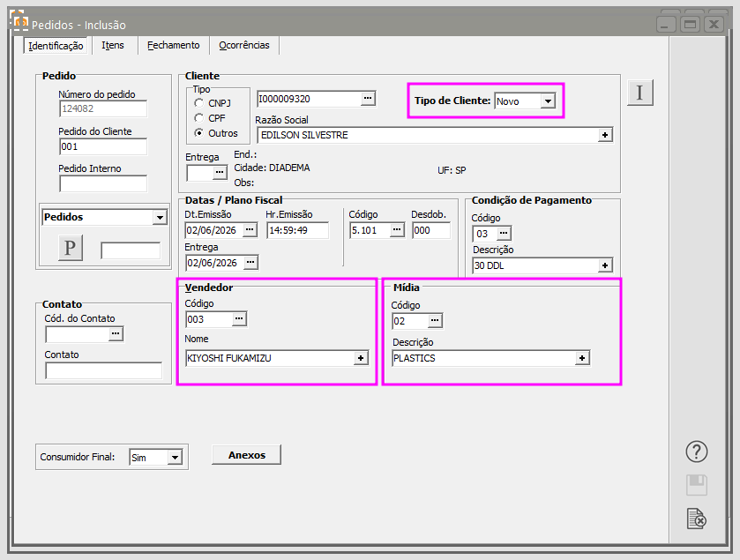Click UF: SP text

tap(452, 170)
